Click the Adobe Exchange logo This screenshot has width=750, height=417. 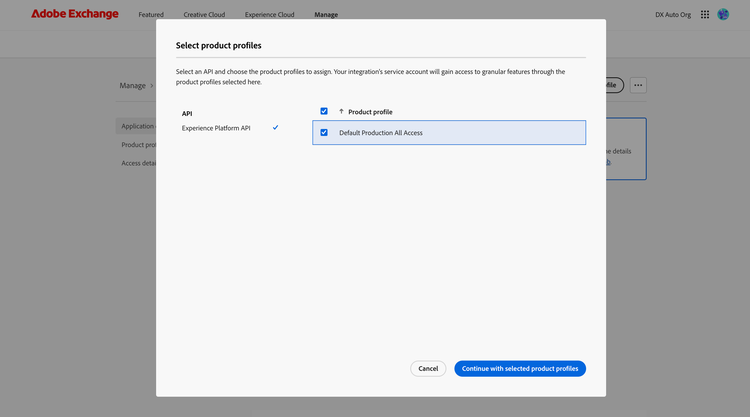(75, 14)
